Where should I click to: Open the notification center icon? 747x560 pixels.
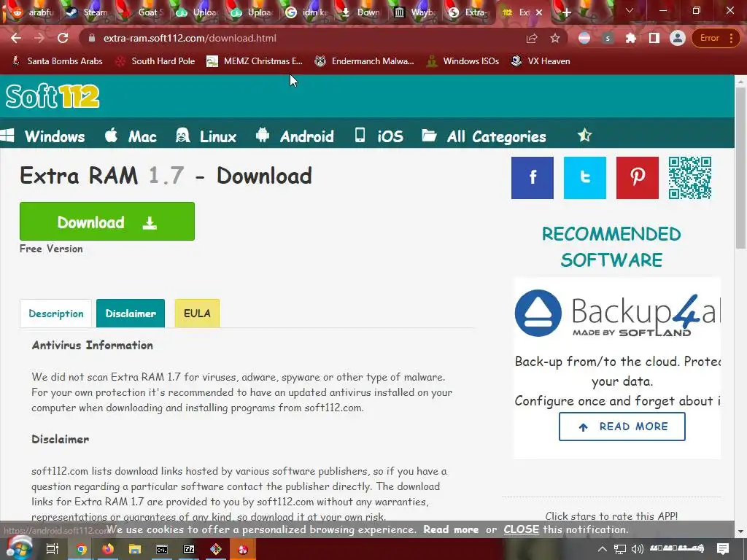(x=723, y=549)
